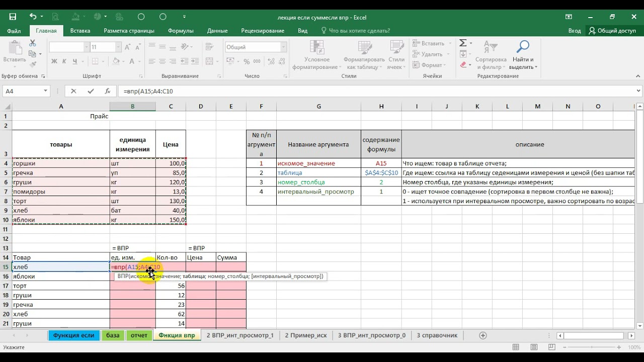The image size is (644, 362).
Task: Click the merge and center icon
Action: click(208, 61)
